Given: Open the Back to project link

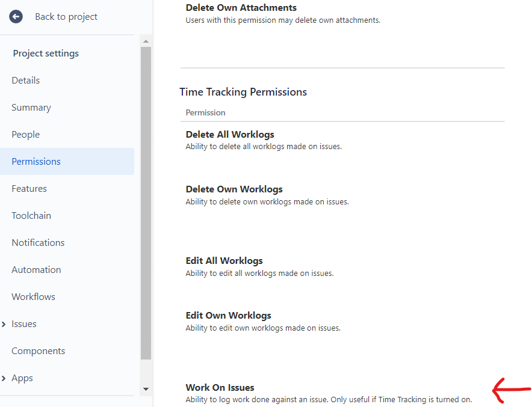Looking at the screenshot, I should pos(66,17).
